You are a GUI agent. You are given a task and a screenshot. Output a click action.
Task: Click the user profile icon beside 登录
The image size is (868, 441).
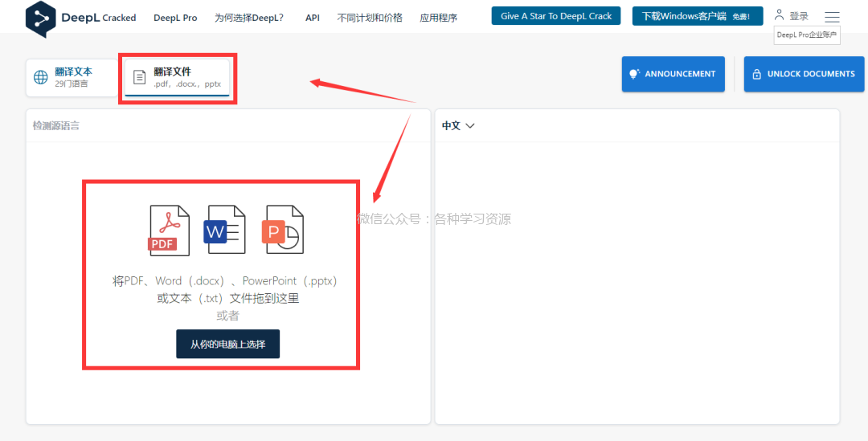pos(780,14)
